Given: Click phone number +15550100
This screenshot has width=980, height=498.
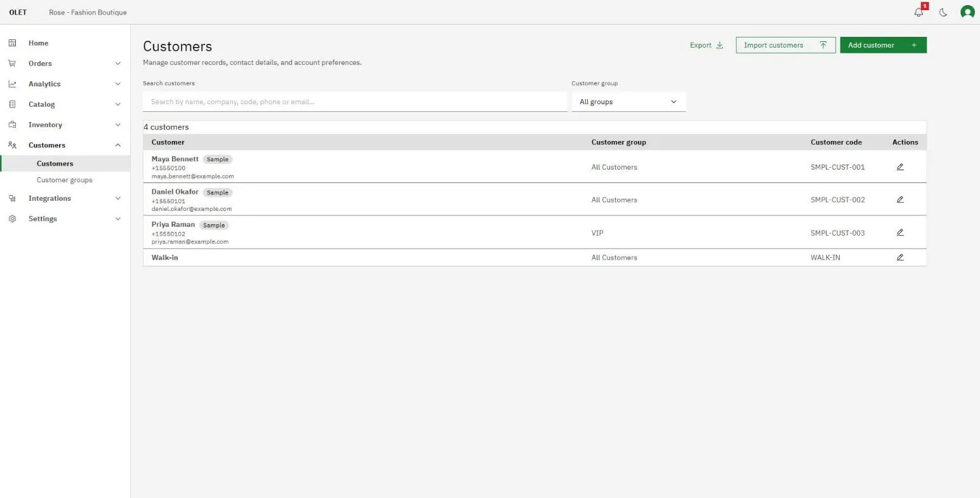Looking at the screenshot, I should [x=168, y=168].
